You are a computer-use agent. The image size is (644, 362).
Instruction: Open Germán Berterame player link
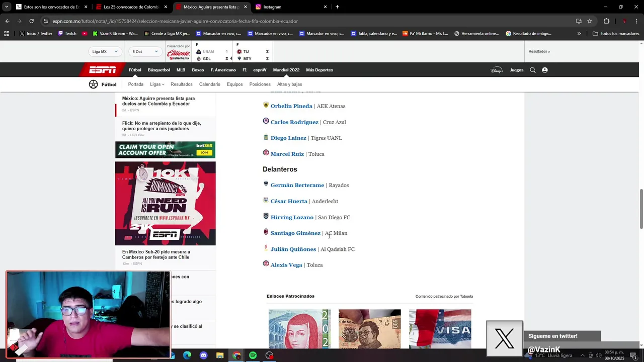tap(297, 186)
